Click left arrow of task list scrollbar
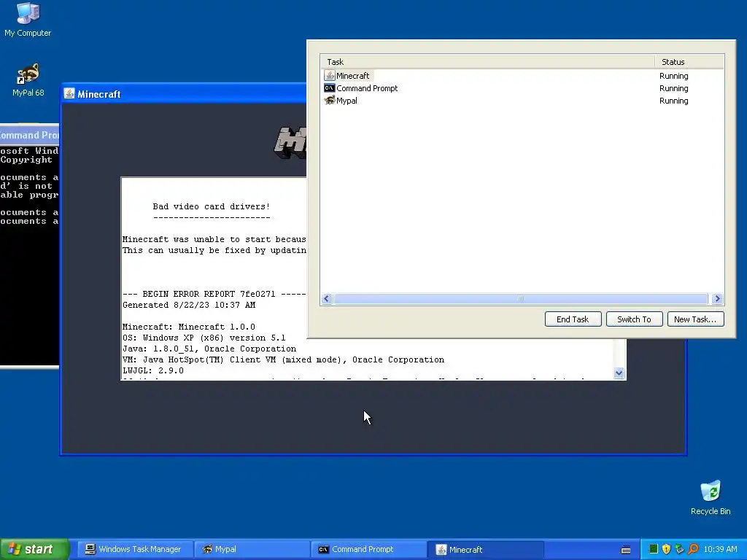 (326, 298)
